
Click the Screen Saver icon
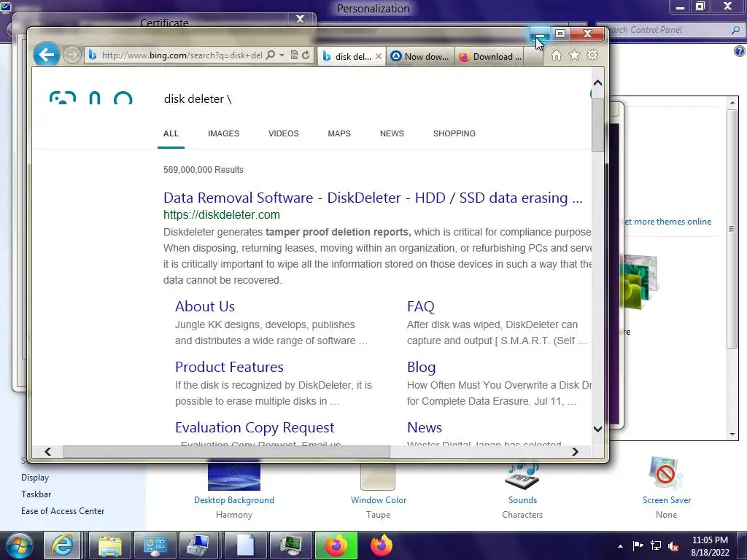point(665,472)
